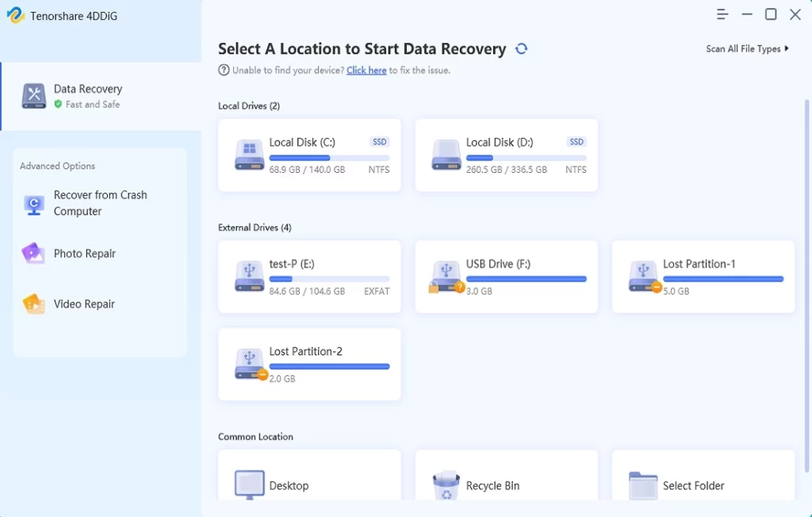Select the Local Disk (D:) label
The height and width of the screenshot is (517, 812).
[500, 143]
